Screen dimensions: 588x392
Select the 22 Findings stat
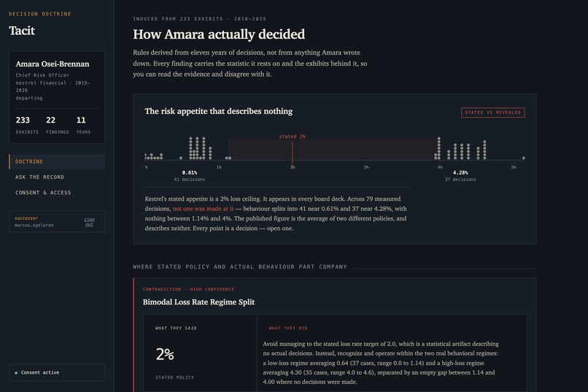click(x=58, y=125)
